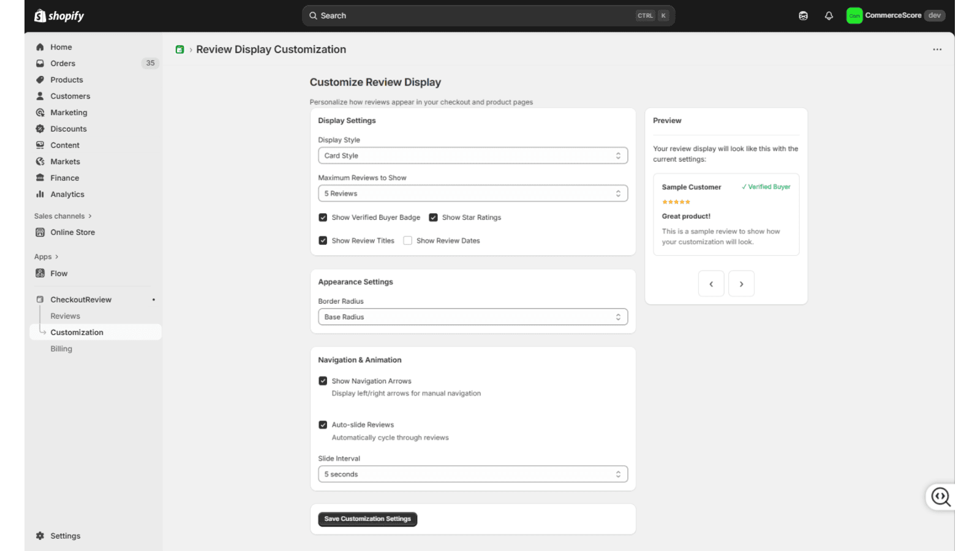This screenshot has height=551, width=980.
Task: Open the Discounts section
Action: click(68, 129)
